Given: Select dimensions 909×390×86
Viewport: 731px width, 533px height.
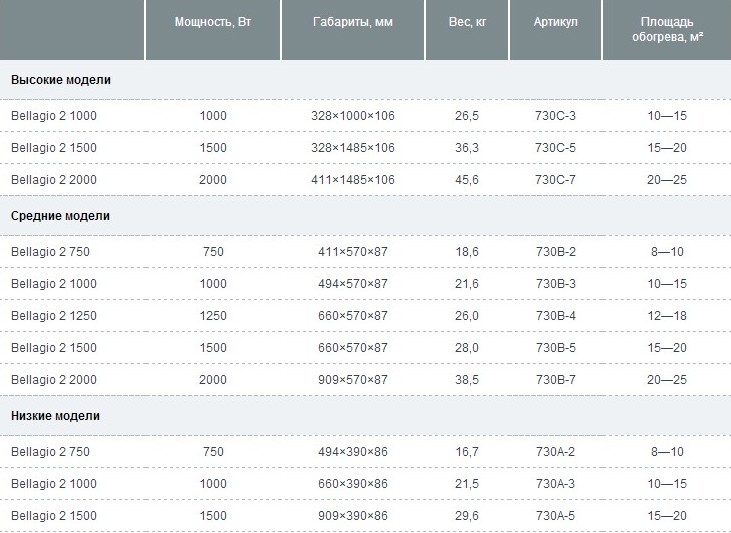Looking at the screenshot, I should coord(353,516).
